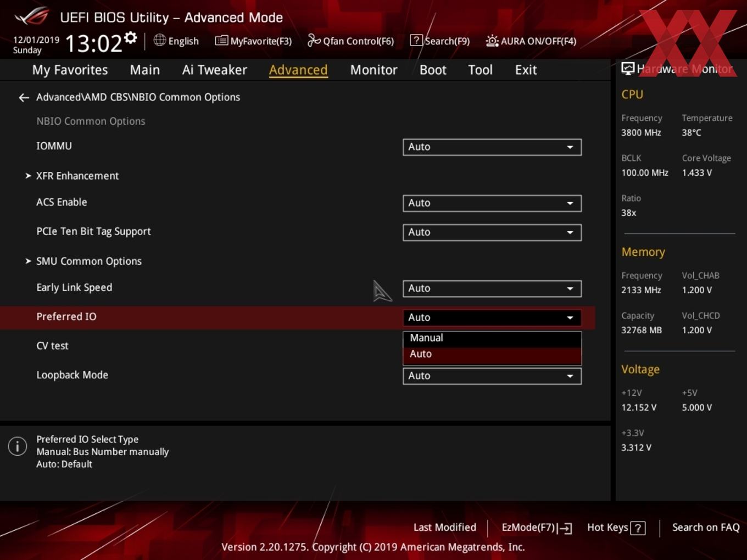Screen dimensions: 747x560
Task: Open Search on FAQ link
Action: [706, 528]
